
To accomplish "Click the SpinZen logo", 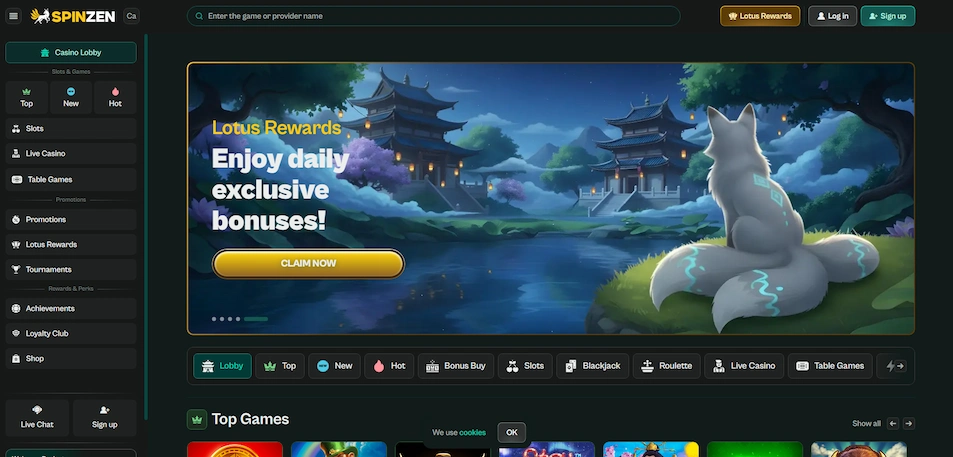I will pos(73,16).
